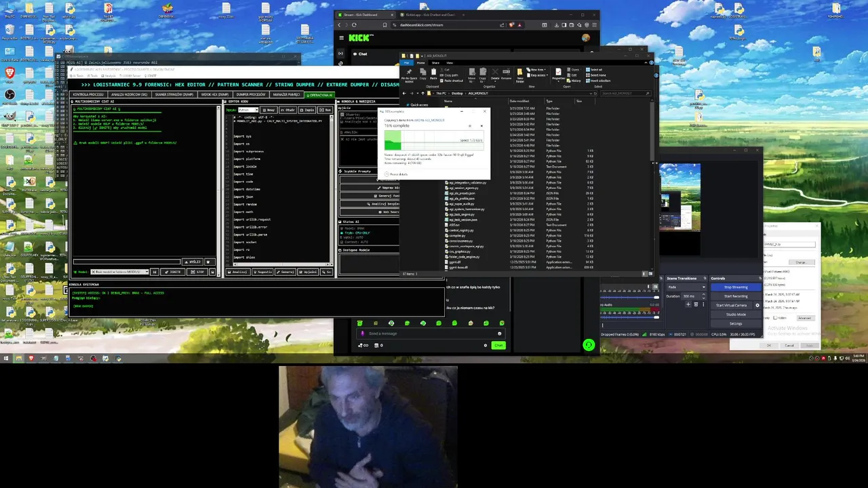Open the Model selection dropdown in AI chat
This screenshot has height=488, width=868.
click(x=119, y=272)
